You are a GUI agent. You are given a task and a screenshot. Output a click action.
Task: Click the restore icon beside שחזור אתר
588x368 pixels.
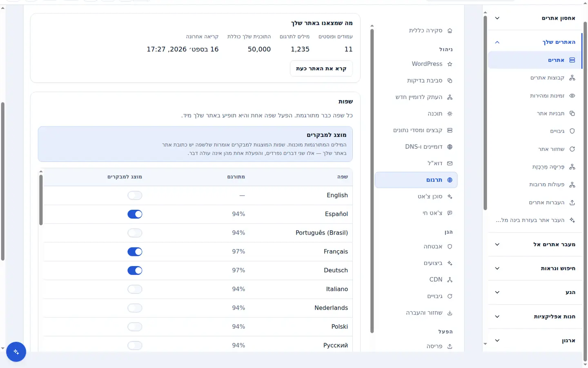click(x=572, y=149)
